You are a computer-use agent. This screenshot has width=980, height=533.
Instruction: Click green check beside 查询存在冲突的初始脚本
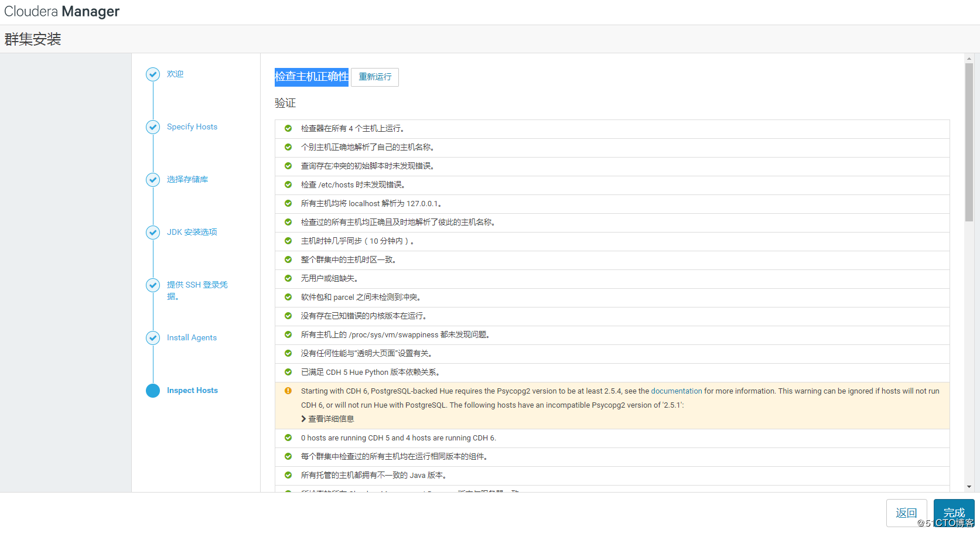click(288, 166)
